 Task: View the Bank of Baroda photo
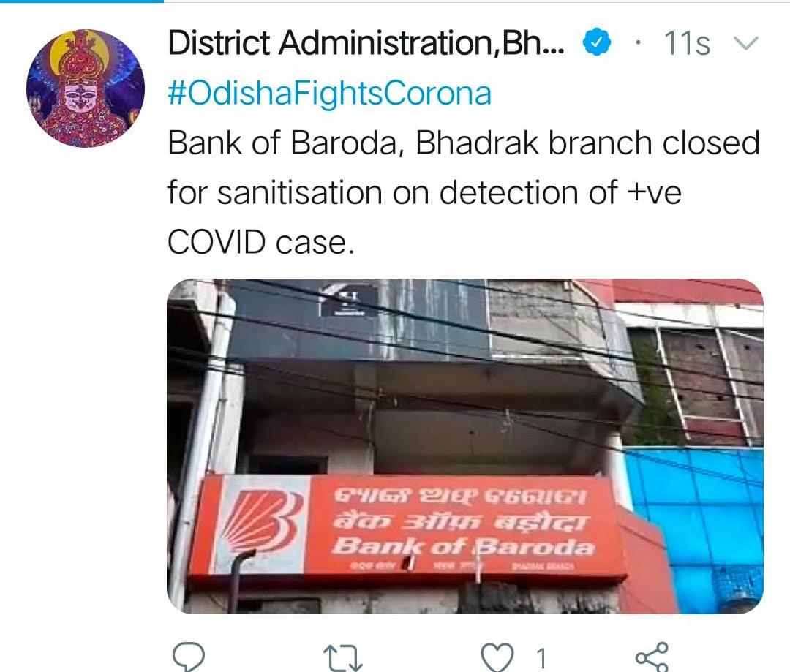tap(465, 446)
